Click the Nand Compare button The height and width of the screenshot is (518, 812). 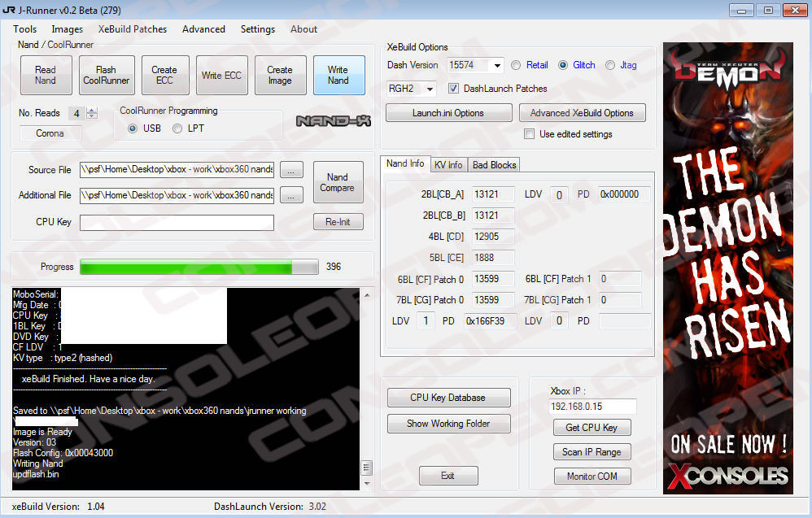[338, 182]
